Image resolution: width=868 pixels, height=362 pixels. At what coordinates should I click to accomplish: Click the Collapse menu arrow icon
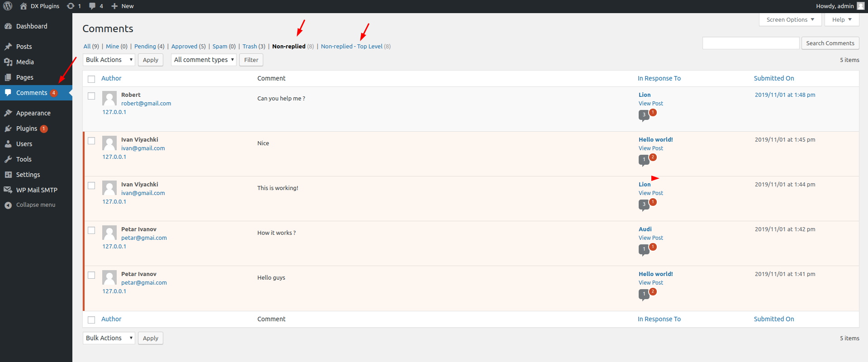pyautogui.click(x=8, y=205)
